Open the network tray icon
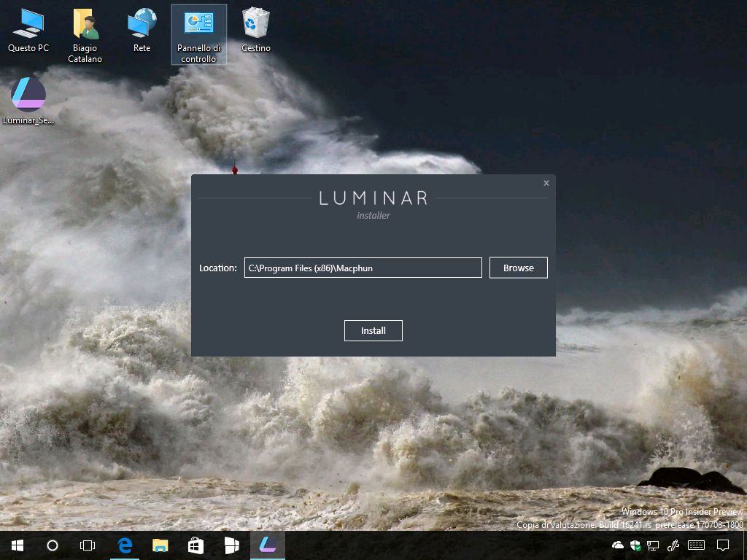This screenshot has width=747, height=560. coord(653,545)
